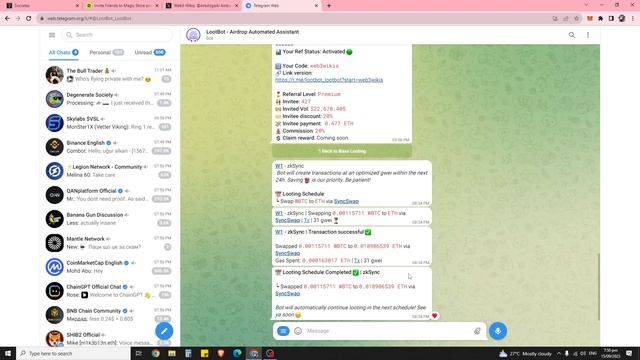
Task: Open the Telegram hamburger menu
Action: [52, 35]
